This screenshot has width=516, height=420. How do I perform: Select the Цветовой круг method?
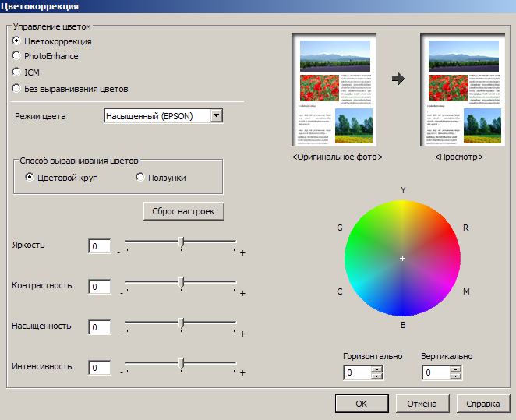(x=30, y=178)
